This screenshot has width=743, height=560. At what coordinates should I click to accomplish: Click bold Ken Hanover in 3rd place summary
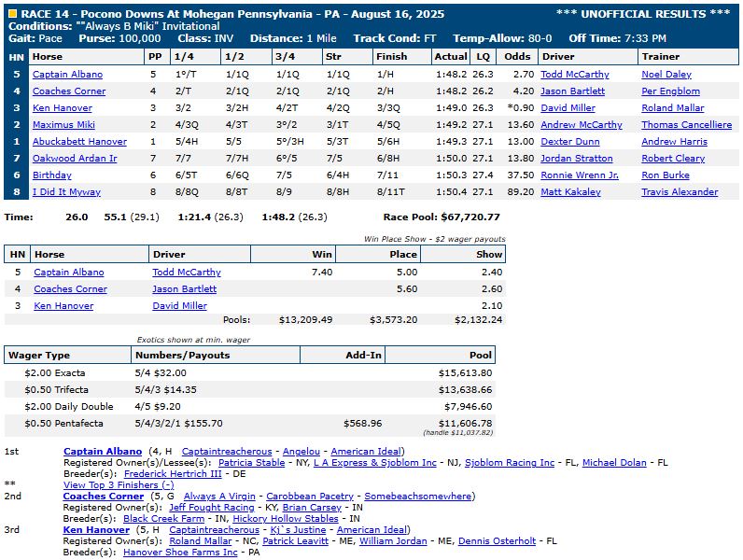pyautogui.click(x=94, y=530)
